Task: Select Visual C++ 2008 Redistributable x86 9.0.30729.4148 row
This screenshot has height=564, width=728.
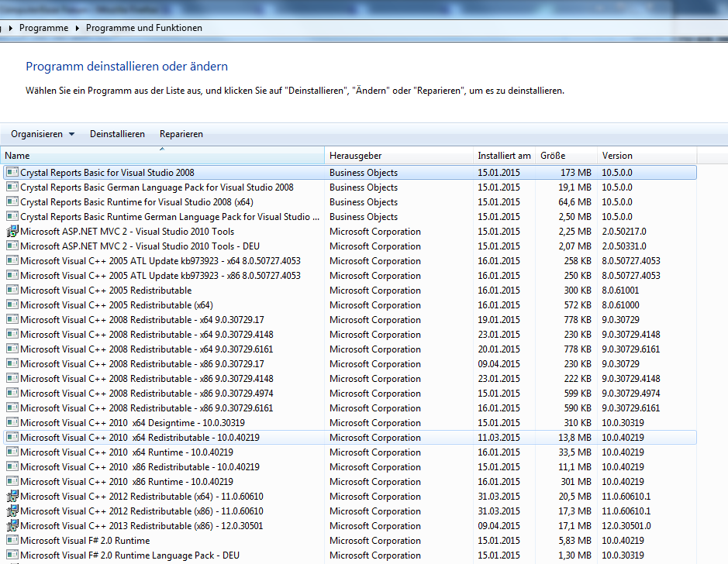Action: 350,379
